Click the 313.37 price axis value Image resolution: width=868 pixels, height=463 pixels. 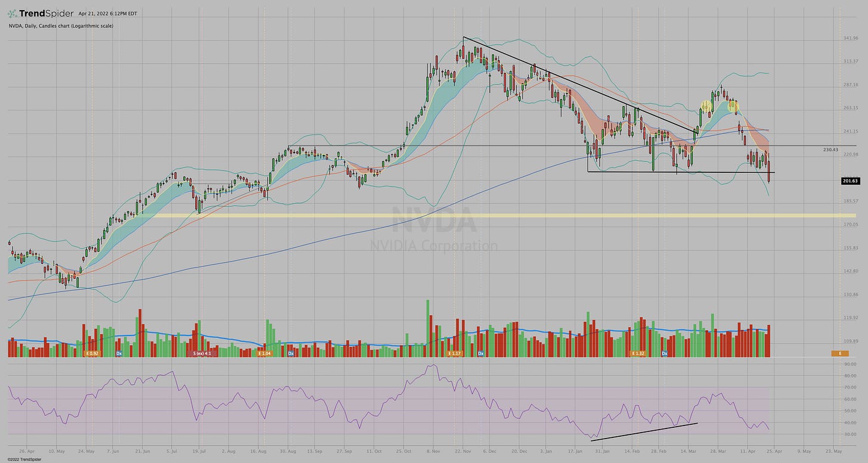850,61
